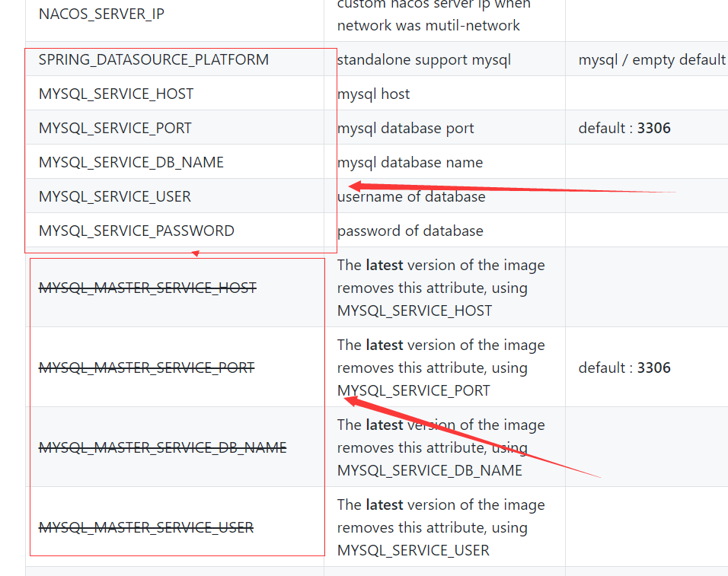Select the NACOS_SERVER_IP variable name
The height and width of the screenshot is (576, 728).
(100, 13)
